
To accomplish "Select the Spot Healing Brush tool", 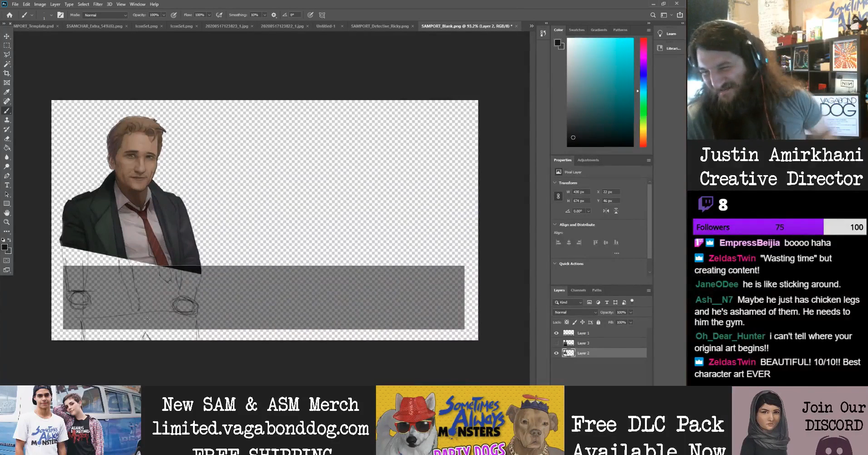I will (7, 101).
